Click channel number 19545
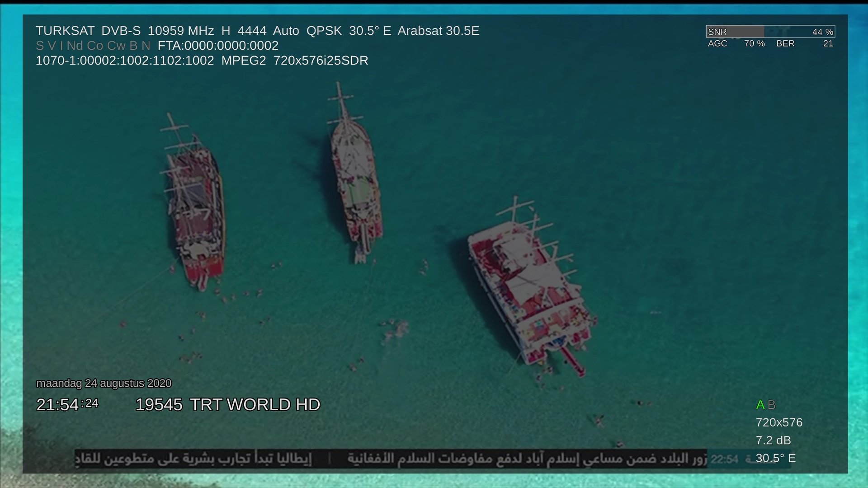868x488 pixels. click(x=159, y=405)
